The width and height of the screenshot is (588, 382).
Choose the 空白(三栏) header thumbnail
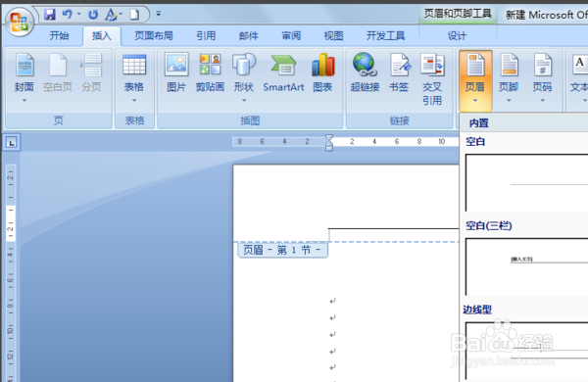pos(526,266)
